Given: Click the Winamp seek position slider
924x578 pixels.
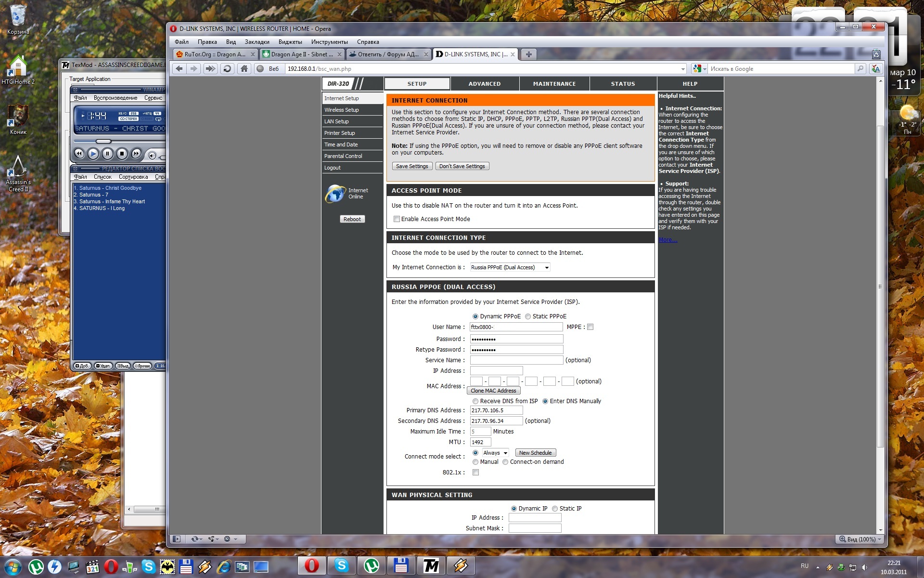Looking at the screenshot, I should click(x=103, y=141).
